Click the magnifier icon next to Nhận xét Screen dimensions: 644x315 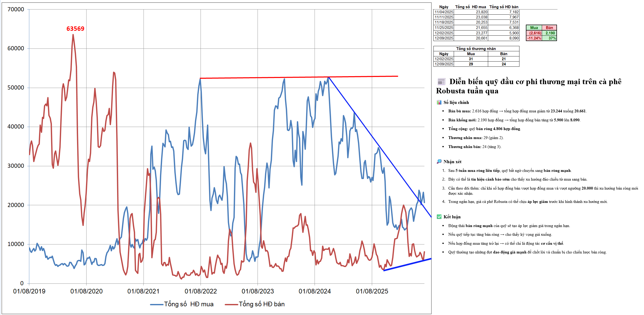(x=439, y=162)
